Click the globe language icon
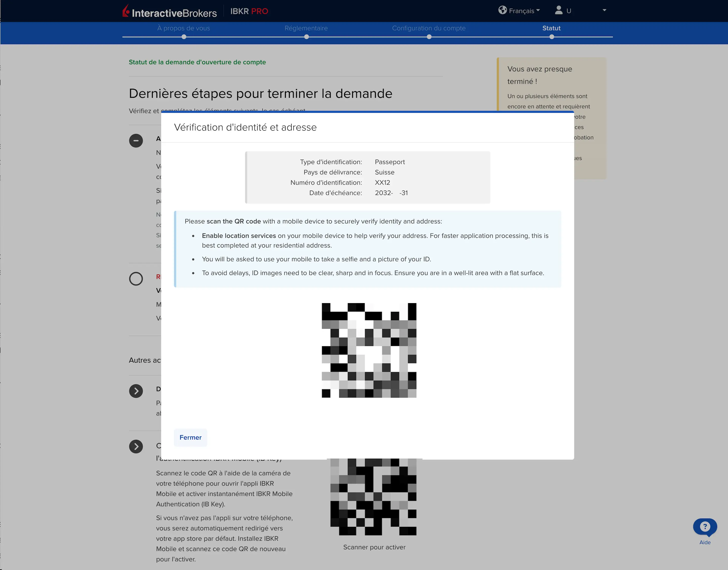Viewport: 728px width, 570px height. click(x=503, y=10)
